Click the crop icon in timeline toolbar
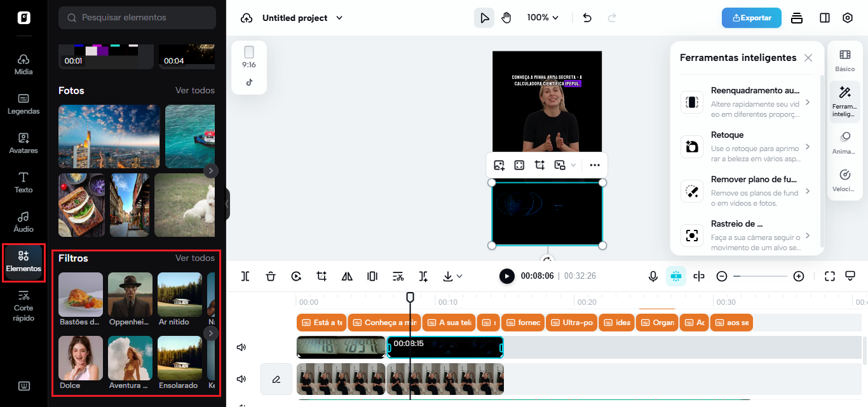The height and width of the screenshot is (407, 868). 322,276
